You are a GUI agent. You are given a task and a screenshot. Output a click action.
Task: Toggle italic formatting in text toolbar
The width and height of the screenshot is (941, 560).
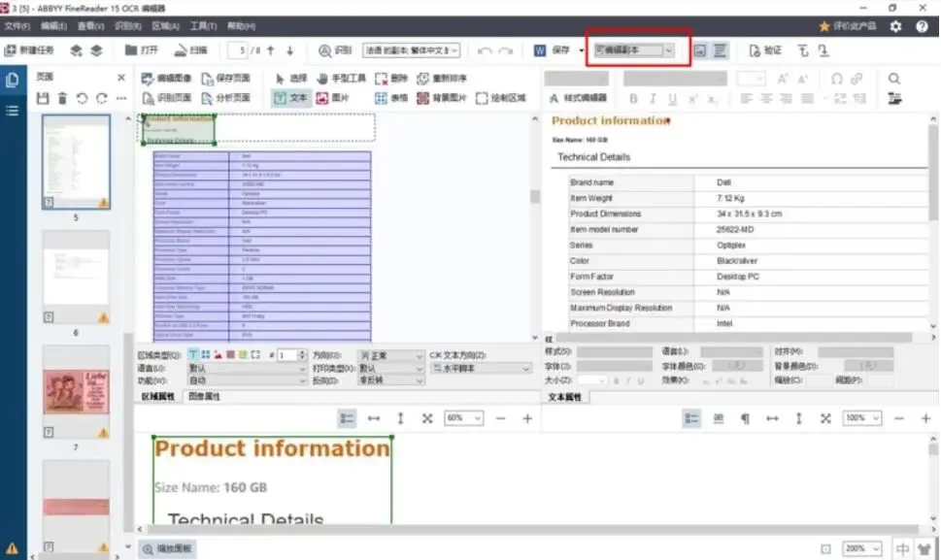pyautogui.click(x=653, y=99)
